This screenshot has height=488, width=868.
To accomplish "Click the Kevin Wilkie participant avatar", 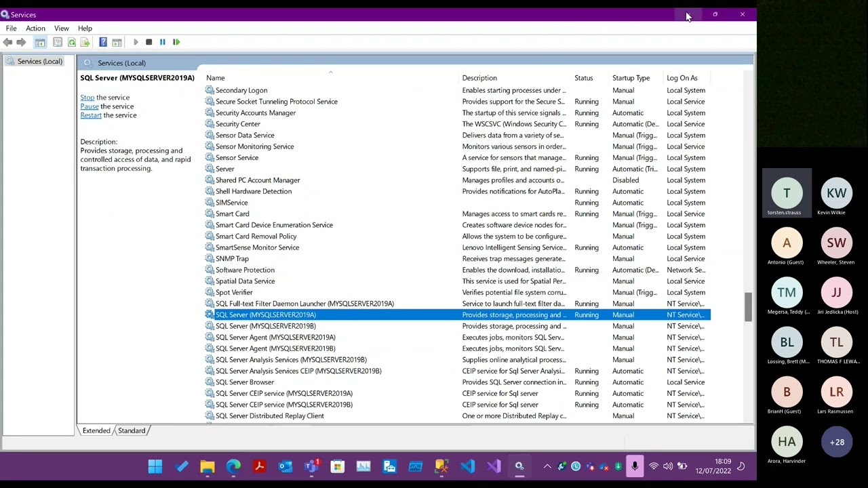I will (837, 193).
